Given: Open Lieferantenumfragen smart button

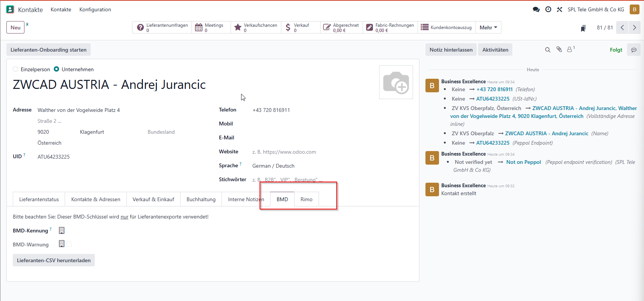Looking at the screenshot, I should click(162, 28).
